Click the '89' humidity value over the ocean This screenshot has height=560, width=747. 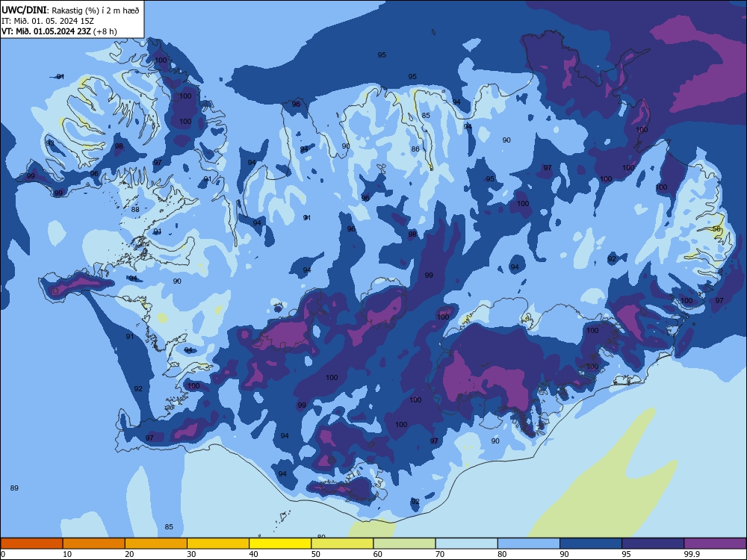[x=14, y=488]
